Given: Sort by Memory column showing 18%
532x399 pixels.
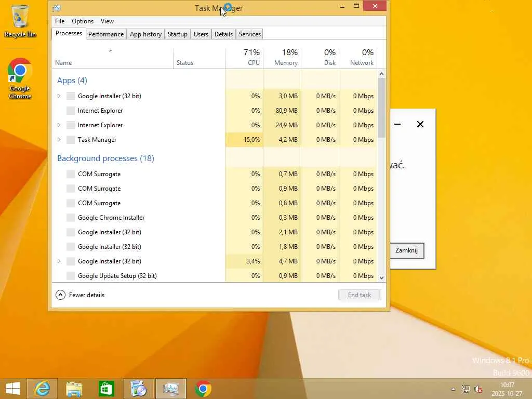Looking at the screenshot, I should tap(282, 57).
